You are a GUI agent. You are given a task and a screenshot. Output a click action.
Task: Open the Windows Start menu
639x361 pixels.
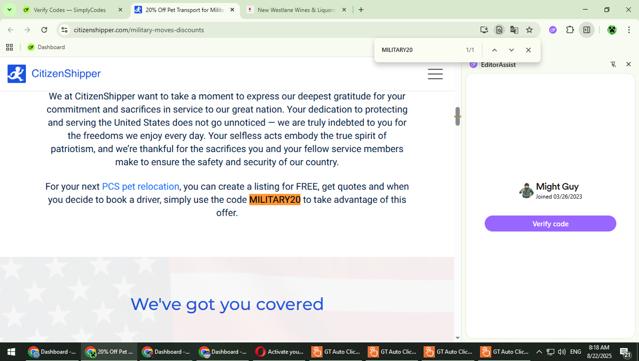pyautogui.click(x=11, y=352)
